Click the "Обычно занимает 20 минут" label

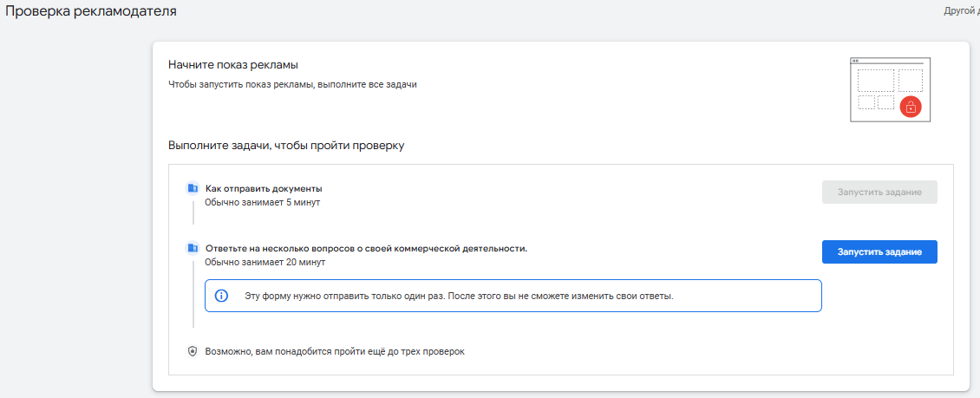265,261
